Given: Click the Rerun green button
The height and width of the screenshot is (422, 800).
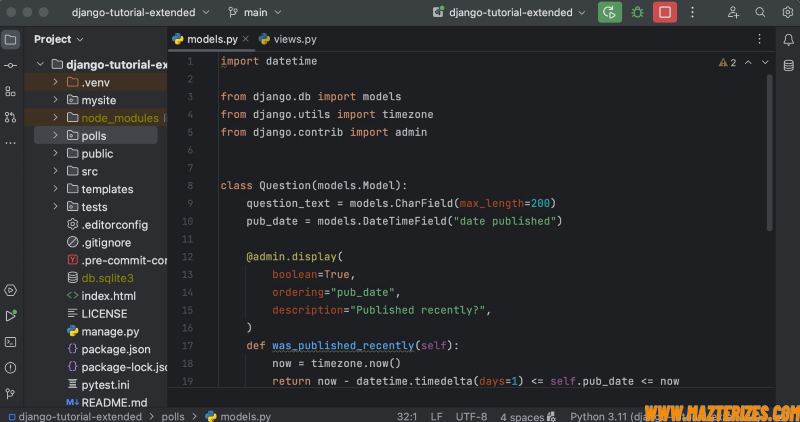Looking at the screenshot, I should 610,12.
